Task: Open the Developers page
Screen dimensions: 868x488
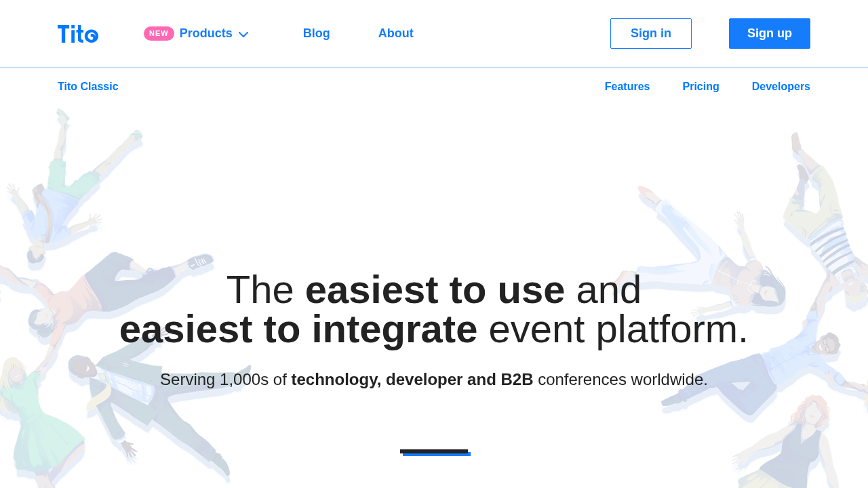Action: 781,87
